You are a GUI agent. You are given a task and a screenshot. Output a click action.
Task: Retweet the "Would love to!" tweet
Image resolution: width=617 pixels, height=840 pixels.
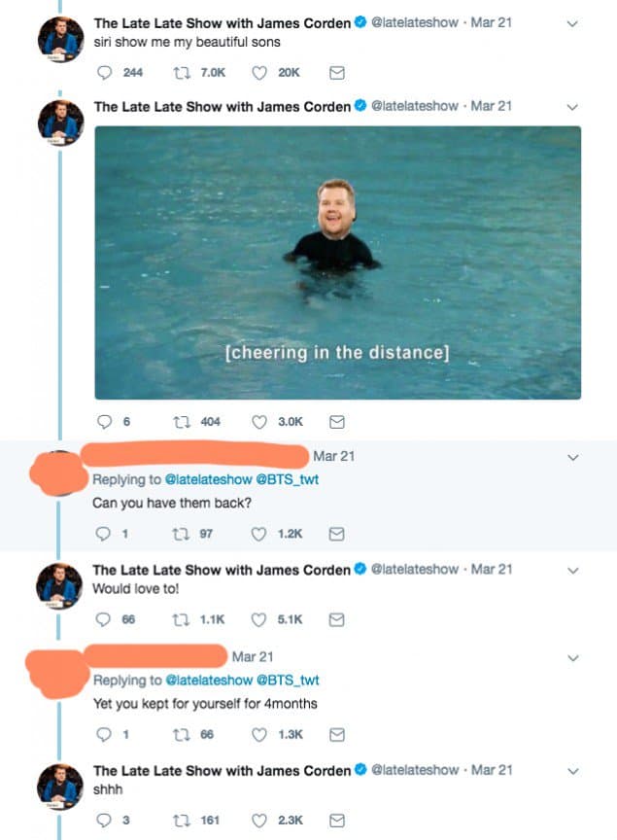click(181, 618)
